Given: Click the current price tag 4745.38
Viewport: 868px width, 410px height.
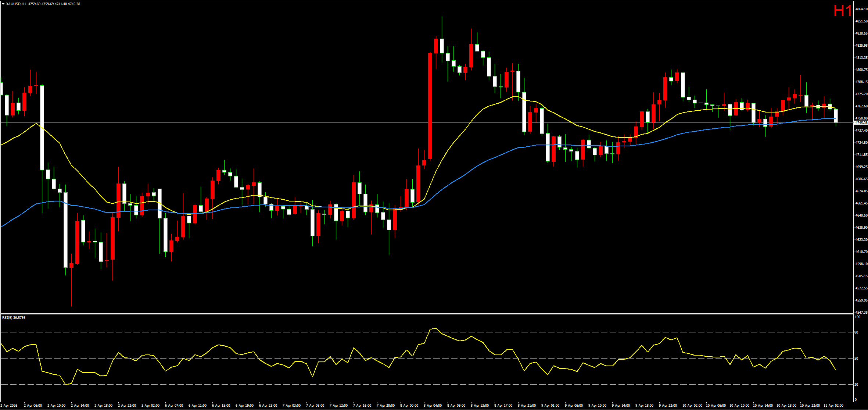Looking at the screenshot, I should tap(861, 123).
